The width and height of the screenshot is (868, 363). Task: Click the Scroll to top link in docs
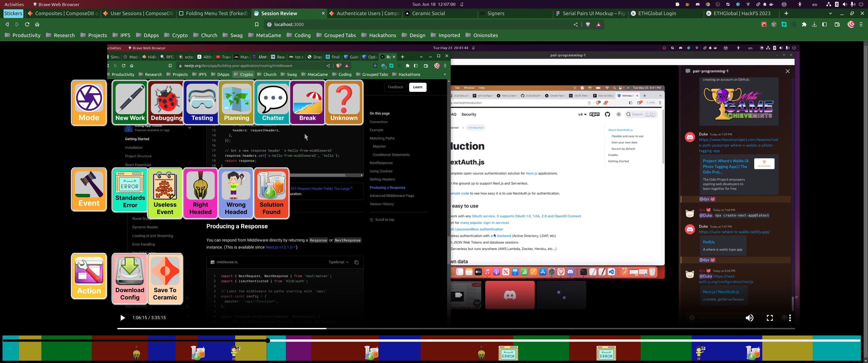pyautogui.click(x=383, y=220)
